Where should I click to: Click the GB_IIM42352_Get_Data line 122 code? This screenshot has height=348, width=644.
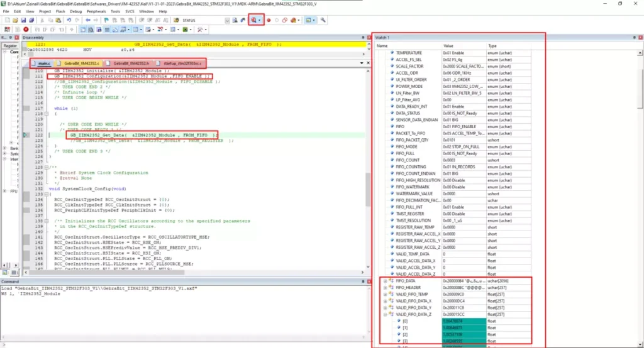pos(142,135)
